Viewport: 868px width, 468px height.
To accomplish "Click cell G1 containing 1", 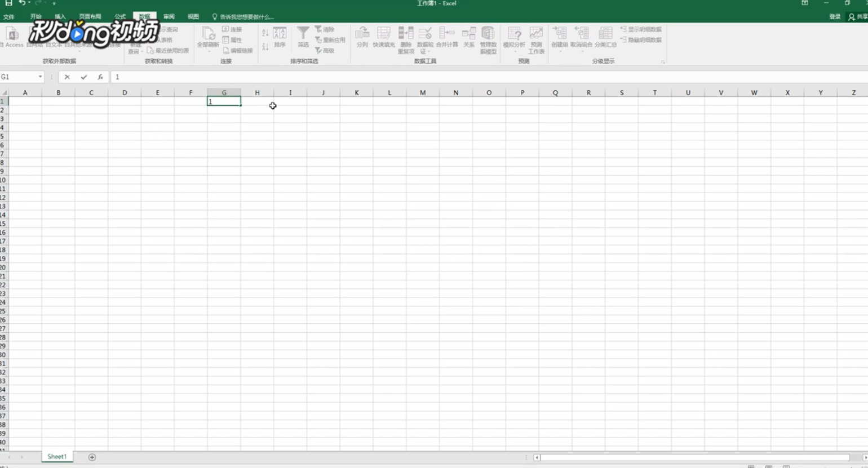I will [224, 101].
